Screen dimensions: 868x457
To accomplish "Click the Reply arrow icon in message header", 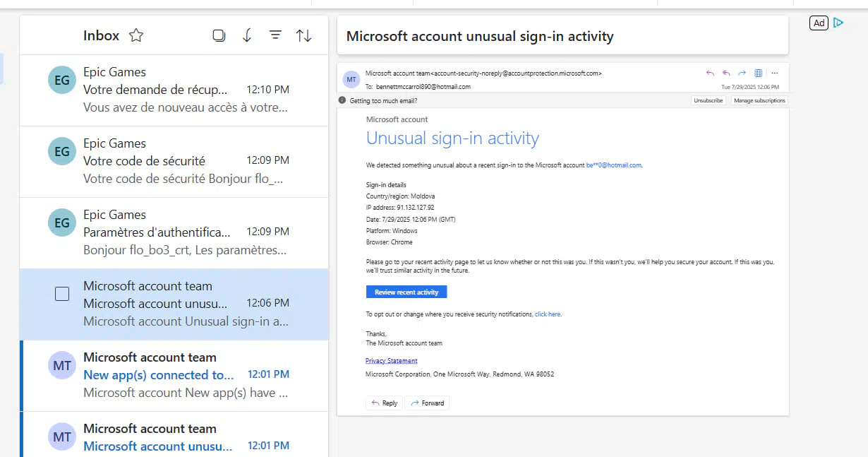I will pos(710,73).
